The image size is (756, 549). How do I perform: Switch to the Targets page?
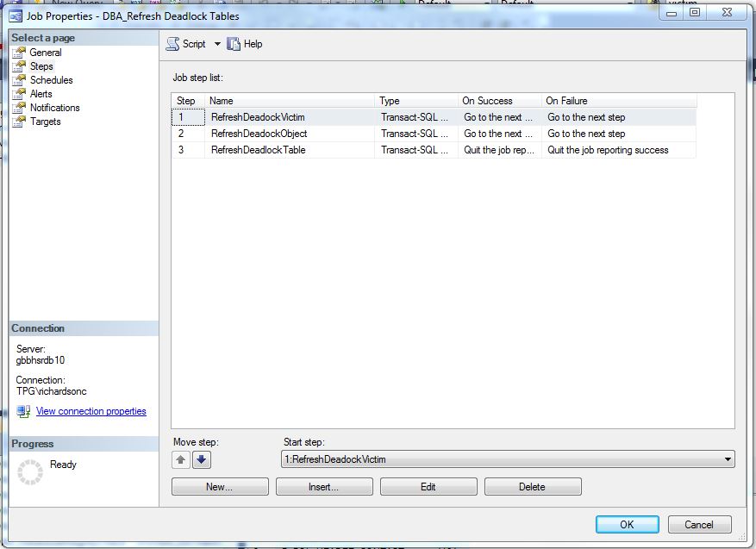pyautogui.click(x=46, y=122)
